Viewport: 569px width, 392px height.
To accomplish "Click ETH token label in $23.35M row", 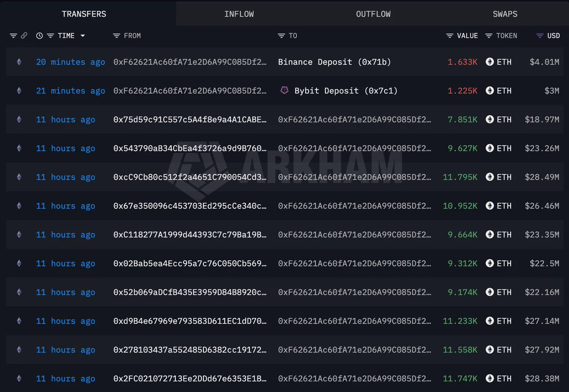I will click(x=504, y=235).
